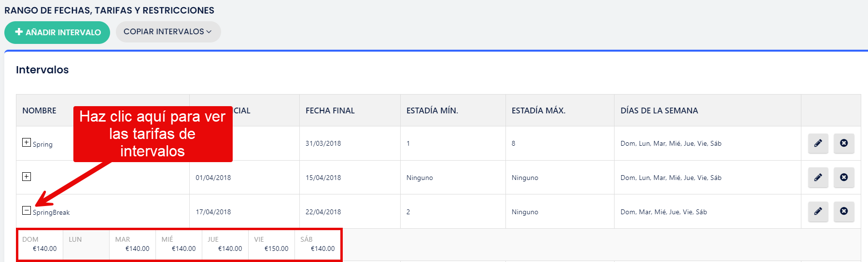The height and width of the screenshot is (262, 868).
Task: Expand the unnamed interval starting 01/04/2018
Action: pyautogui.click(x=27, y=177)
